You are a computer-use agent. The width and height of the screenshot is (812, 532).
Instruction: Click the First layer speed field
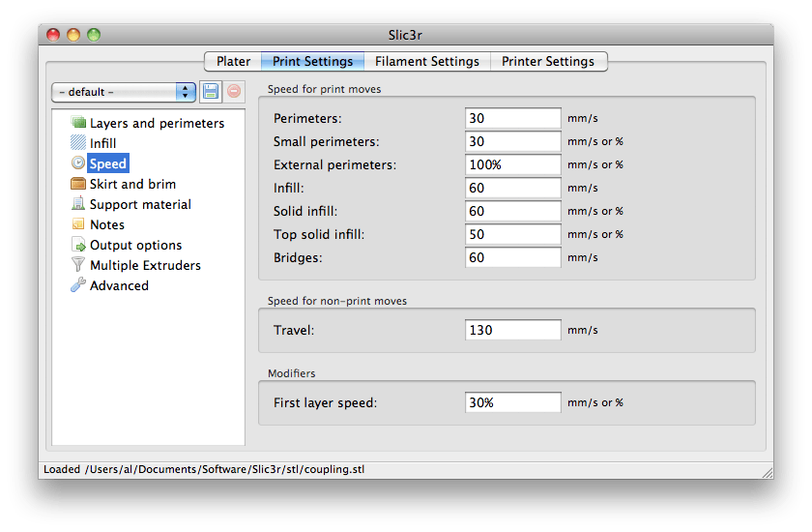point(512,402)
